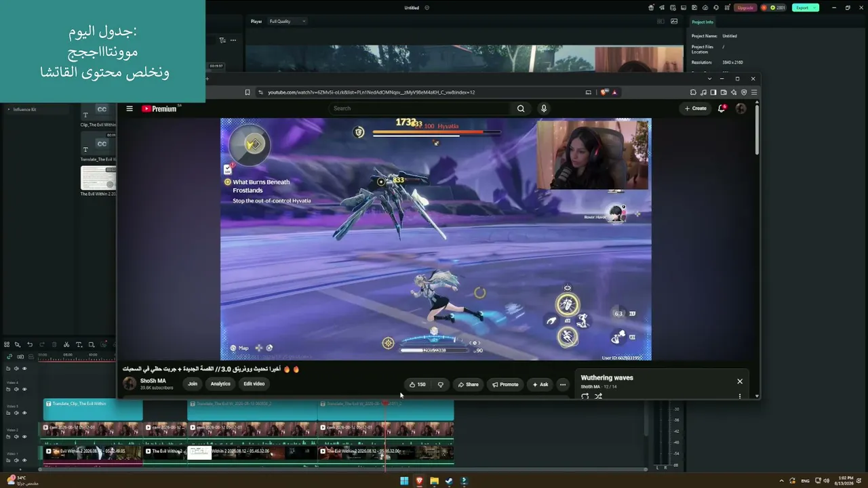Open channel Analytics
The width and height of the screenshot is (868, 488).
220,384
